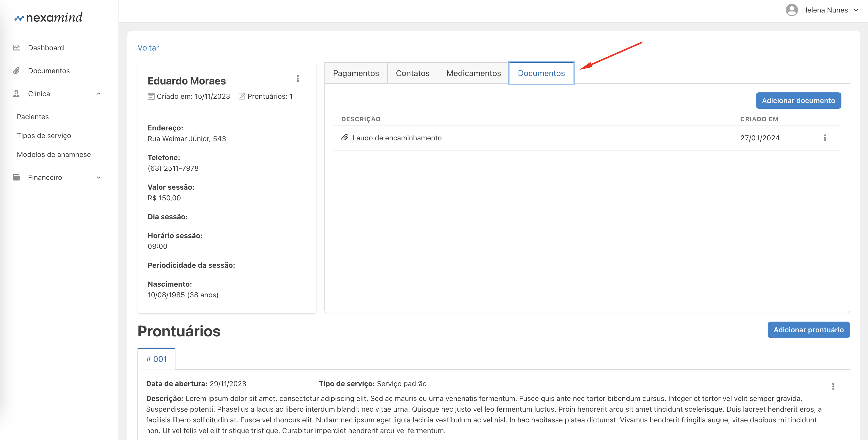
Task: Expand the Financeiro sidebar section
Action: click(x=98, y=177)
